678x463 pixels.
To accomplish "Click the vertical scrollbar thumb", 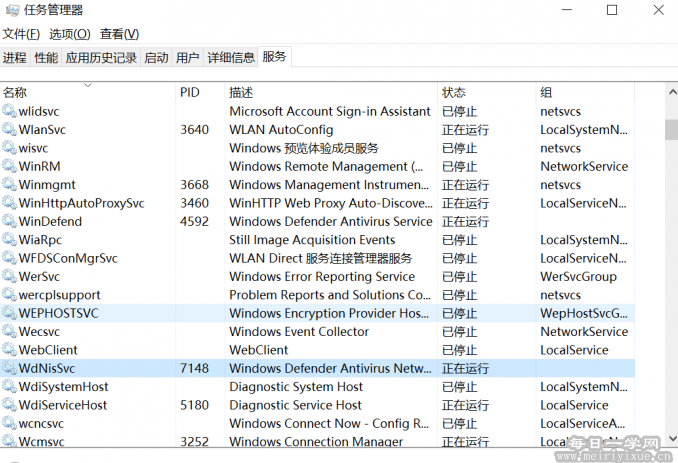I will [x=672, y=130].
